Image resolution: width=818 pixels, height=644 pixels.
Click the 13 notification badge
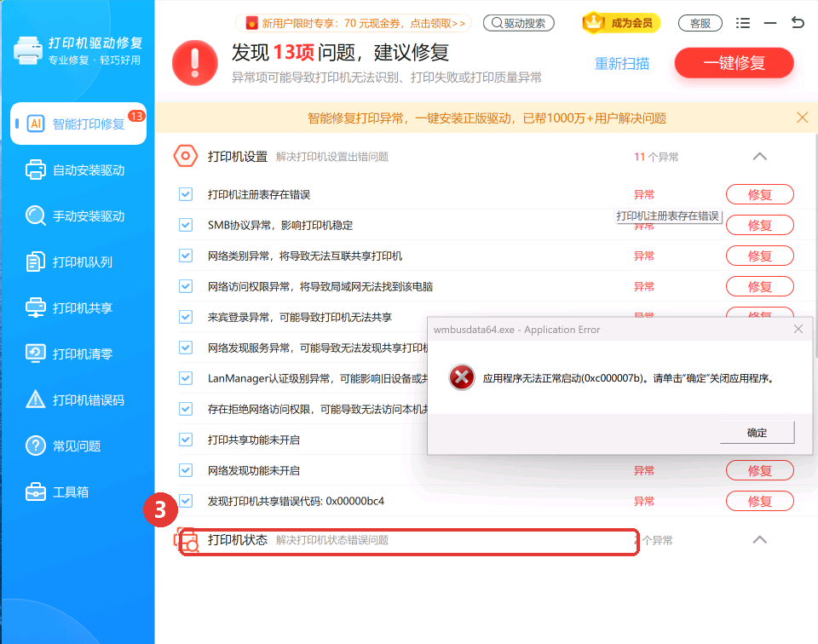tap(136, 116)
